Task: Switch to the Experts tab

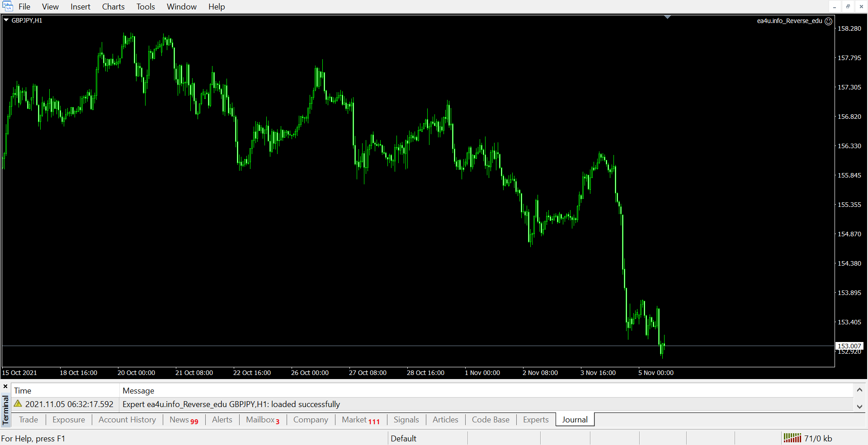Action: pos(535,420)
